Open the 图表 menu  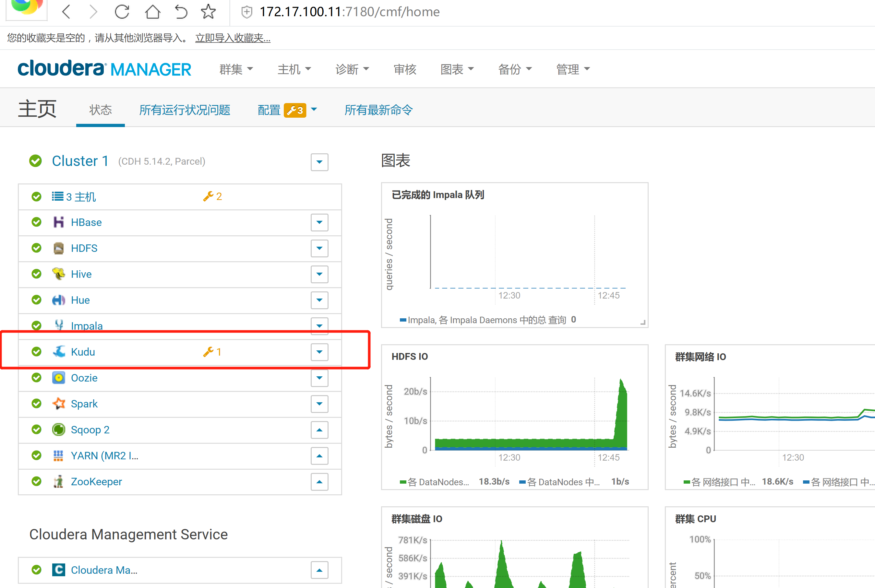pos(457,69)
